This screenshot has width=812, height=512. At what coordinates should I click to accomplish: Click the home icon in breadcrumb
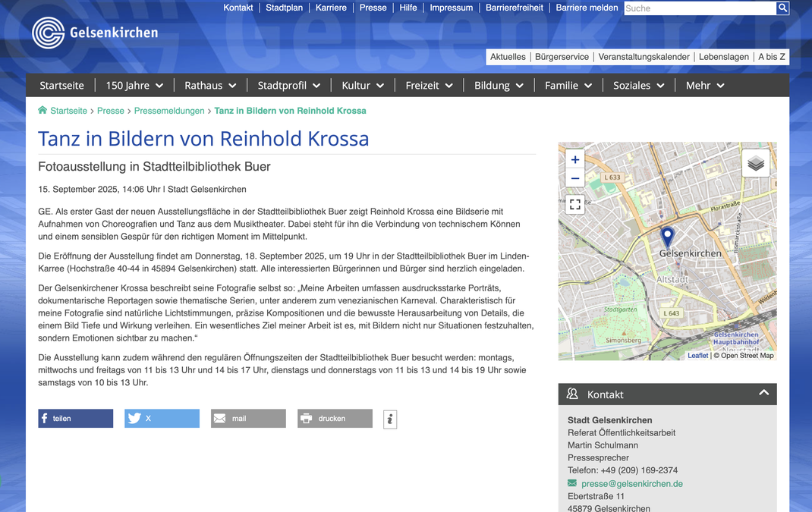42,110
